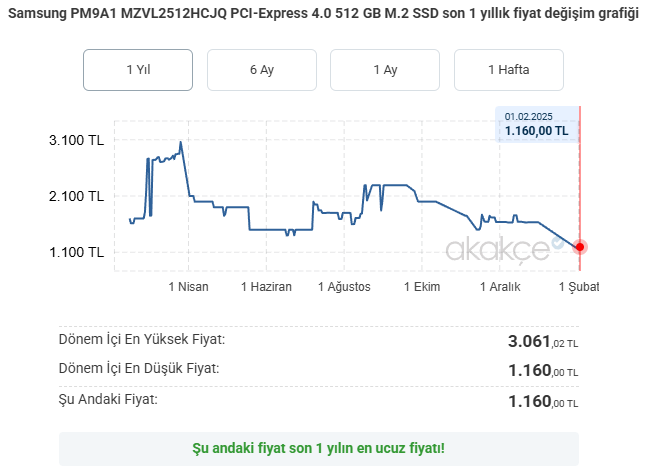Switch to the 6 Ay tab
This screenshot has width=645, height=476.
pyautogui.click(x=262, y=70)
